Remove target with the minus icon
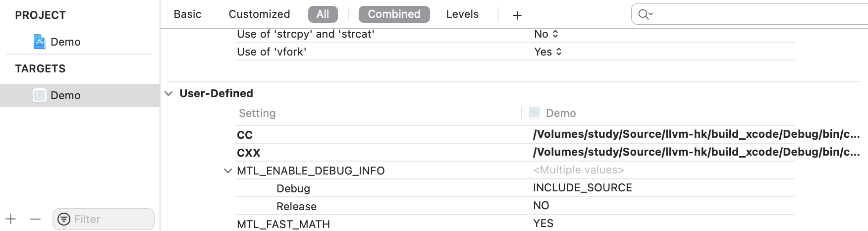 pyautogui.click(x=35, y=219)
